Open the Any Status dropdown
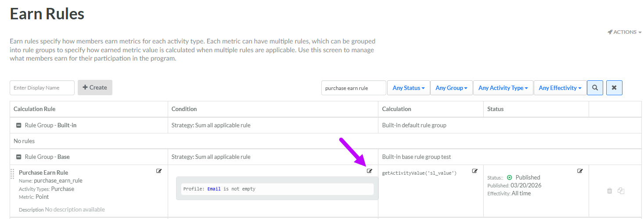Image resolution: width=644 pixels, height=219 pixels. coord(408,88)
